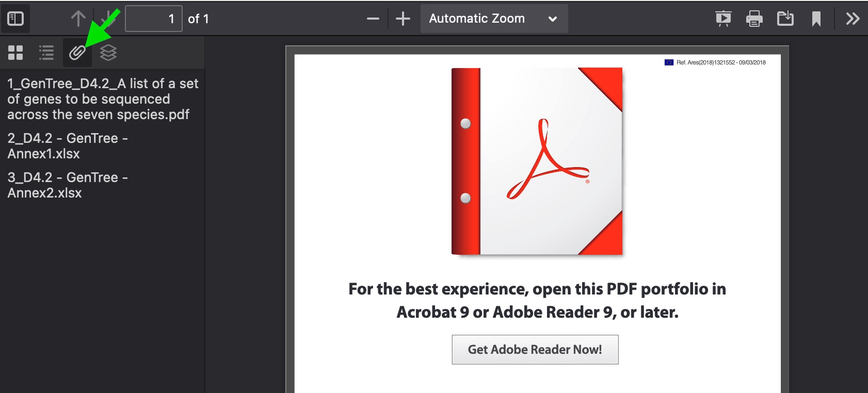Zoom out with the minus button
Viewport: 868px width, 393px height.
coord(373,19)
